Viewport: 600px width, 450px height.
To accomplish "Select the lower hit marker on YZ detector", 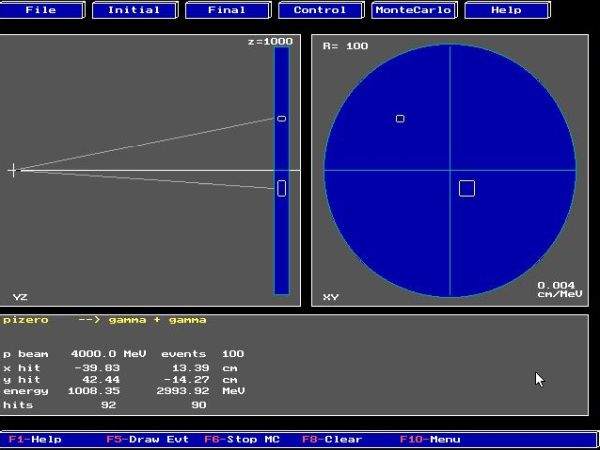I will (x=281, y=189).
